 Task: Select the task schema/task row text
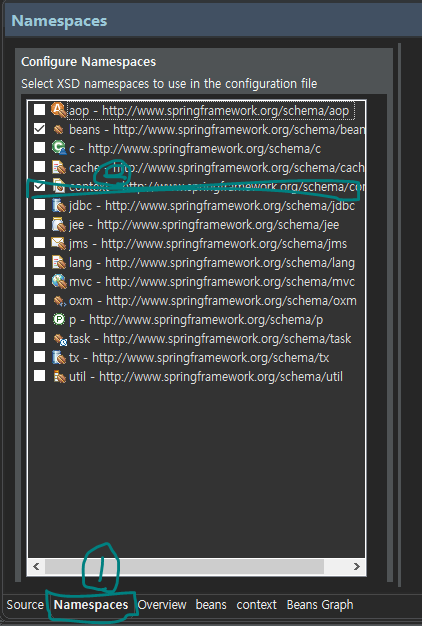[x=210, y=339]
